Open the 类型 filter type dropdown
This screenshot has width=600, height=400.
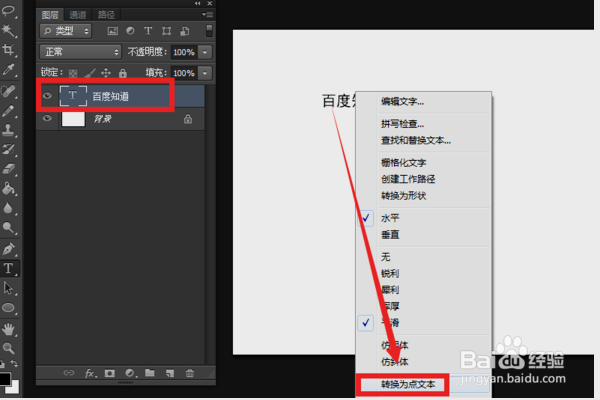click(65, 31)
